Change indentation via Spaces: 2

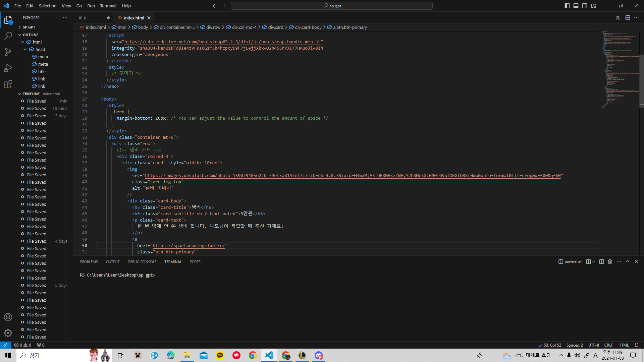(x=575, y=345)
